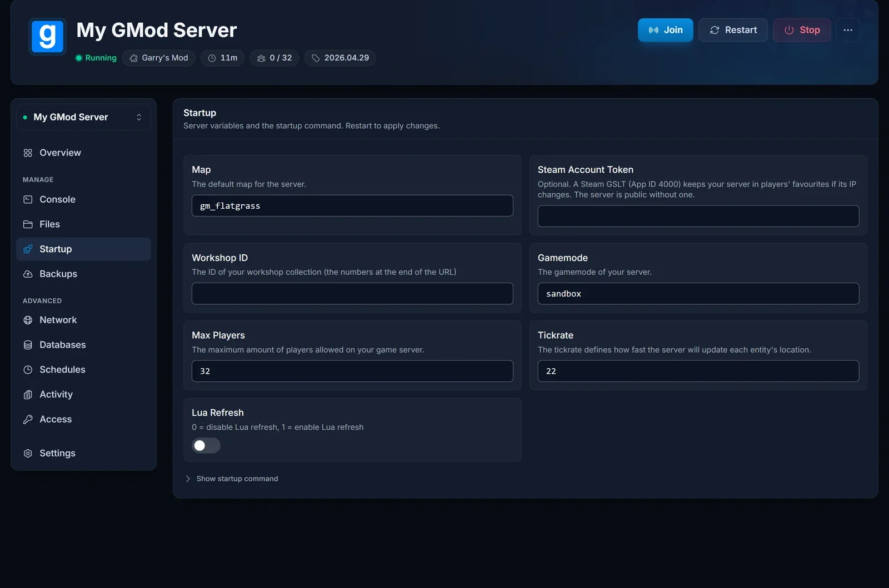Click the Map input field
Image resolution: width=889 pixels, height=588 pixels.
[x=352, y=205]
